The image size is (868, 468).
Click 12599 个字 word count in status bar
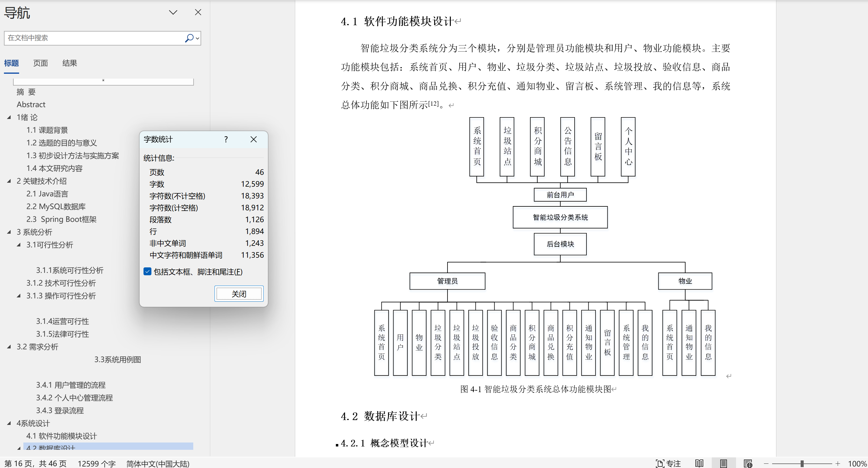pos(97,464)
